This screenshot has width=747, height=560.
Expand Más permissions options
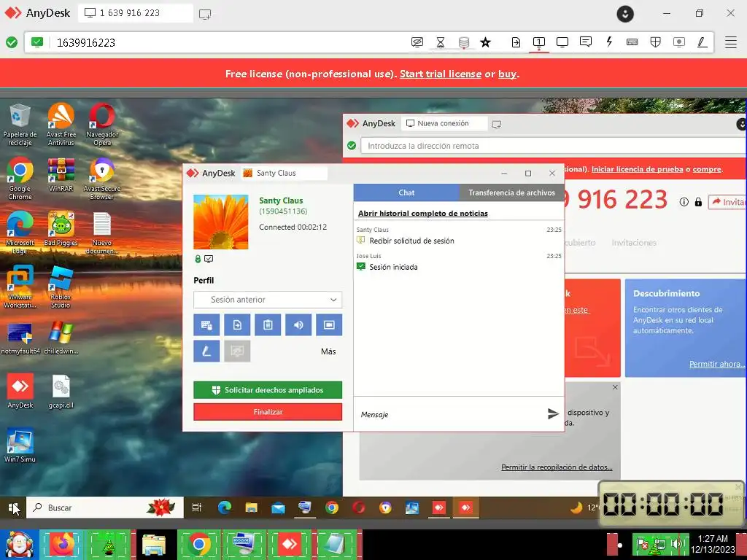coord(328,351)
